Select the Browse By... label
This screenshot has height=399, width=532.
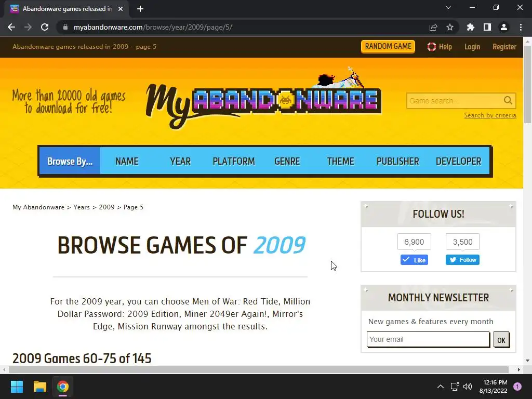70,161
